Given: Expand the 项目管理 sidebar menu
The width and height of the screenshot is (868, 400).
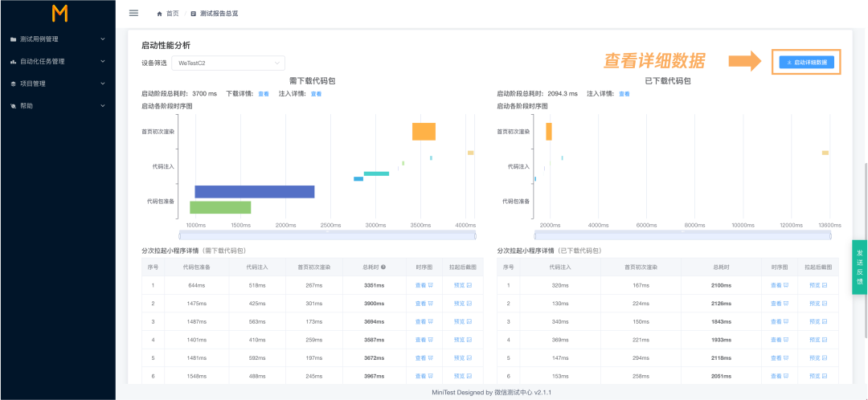Looking at the screenshot, I should click(x=58, y=84).
